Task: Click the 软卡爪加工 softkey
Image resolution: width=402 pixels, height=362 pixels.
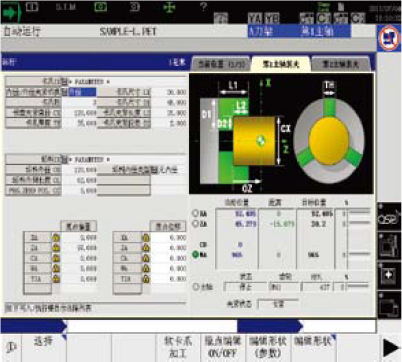Action: point(178,348)
